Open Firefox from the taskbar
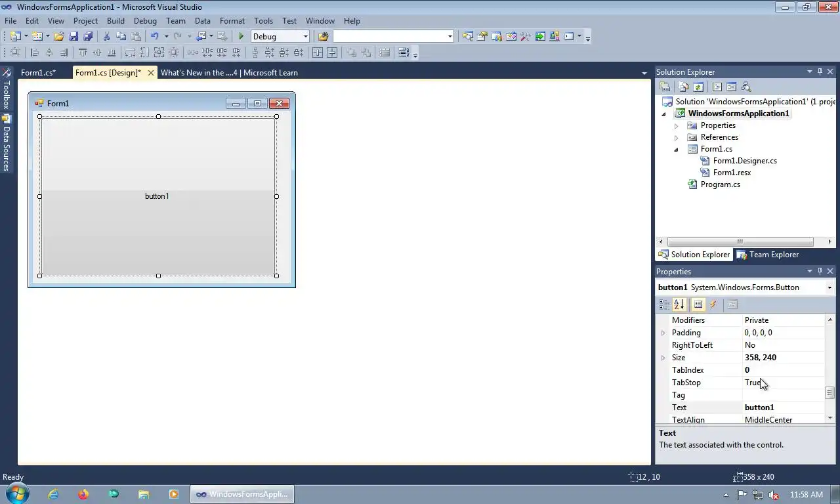 (83, 494)
